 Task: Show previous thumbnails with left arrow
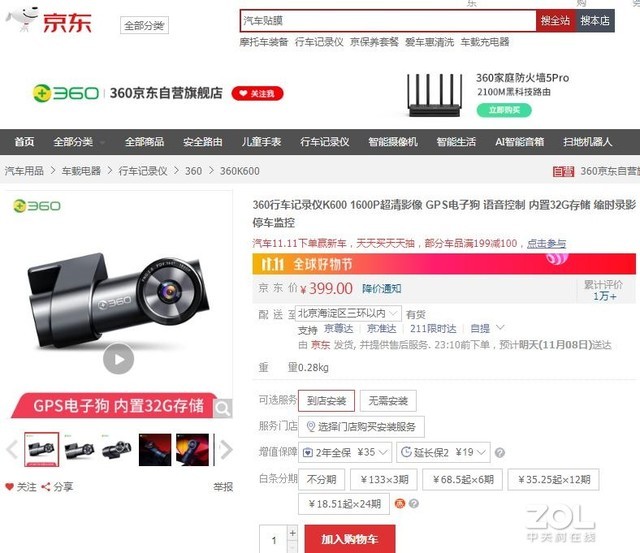(12, 449)
